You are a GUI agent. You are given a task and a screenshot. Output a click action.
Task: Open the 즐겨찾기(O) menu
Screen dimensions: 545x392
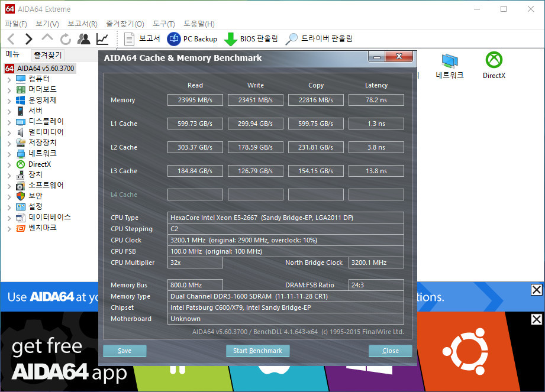click(x=125, y=24)
